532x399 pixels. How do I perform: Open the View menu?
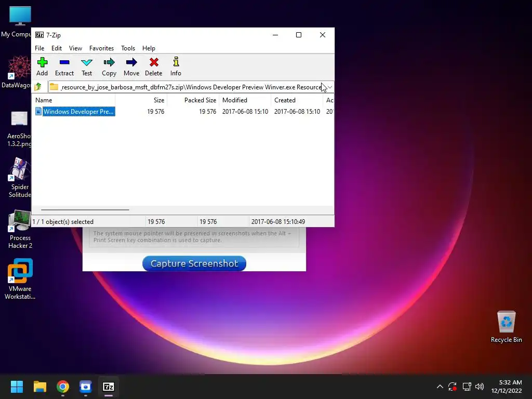(75, 48)
